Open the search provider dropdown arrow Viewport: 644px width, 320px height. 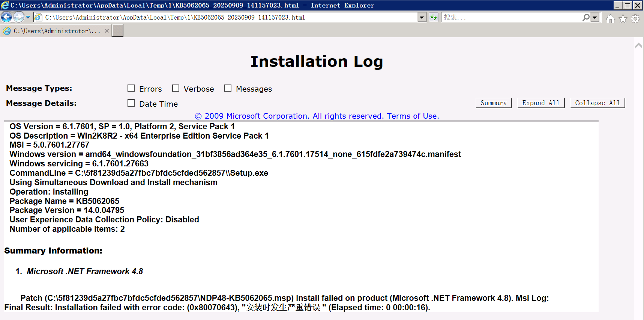coord(595,17)
